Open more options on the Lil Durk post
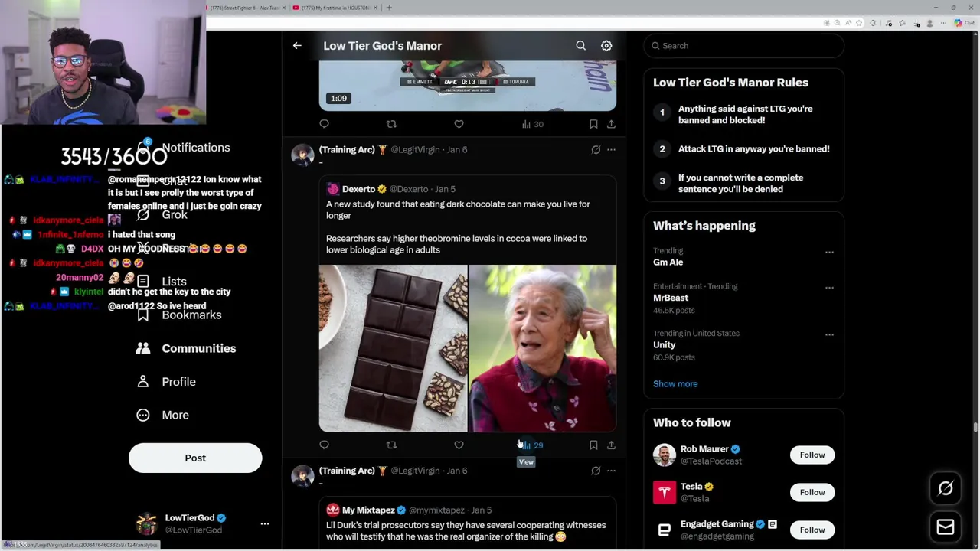 (x=611, y=471)
